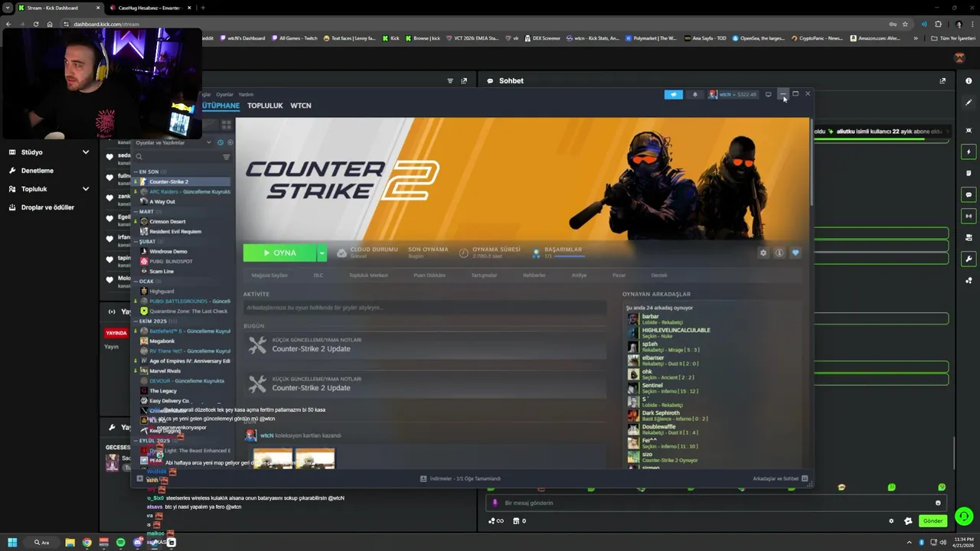Collapse the MART category
The image size is (980, 551).
point(146,211)
